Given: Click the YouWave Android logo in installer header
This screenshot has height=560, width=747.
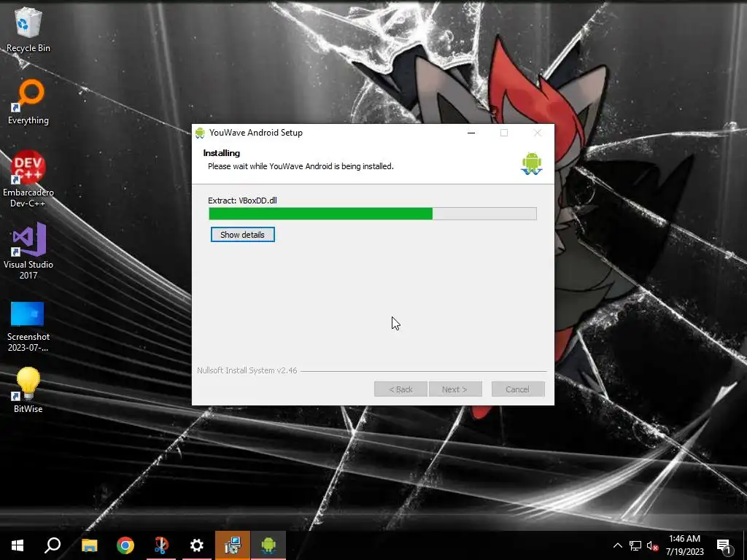Looking at the screenshot, I should 532,163.
